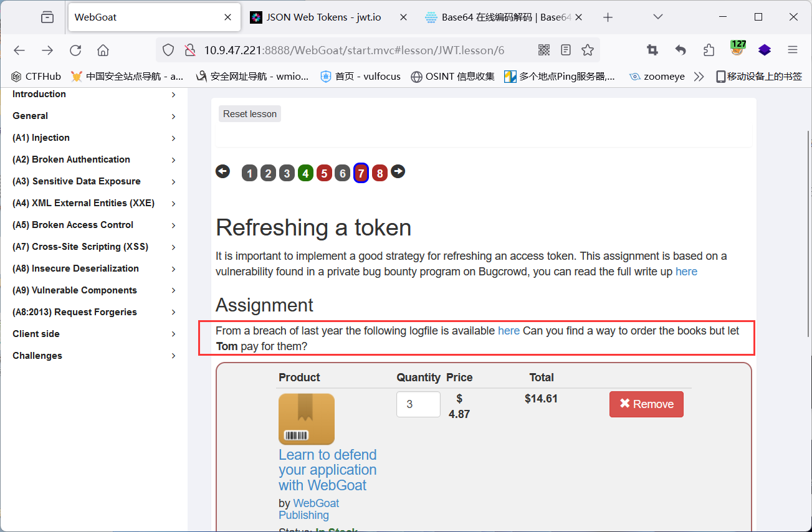Click the screenshot crop icon in toolbar
The height and width of the screenshot is (532, 812).
point(652,50)
